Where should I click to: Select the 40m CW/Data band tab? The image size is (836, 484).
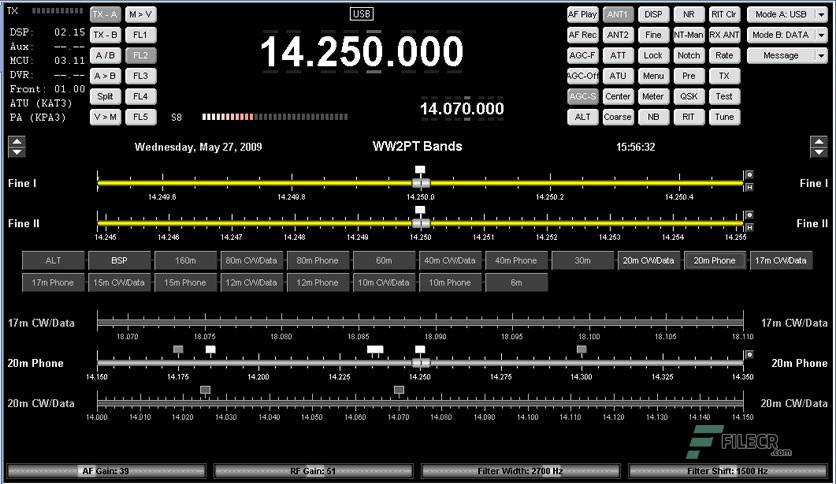(x=450, y=261)
